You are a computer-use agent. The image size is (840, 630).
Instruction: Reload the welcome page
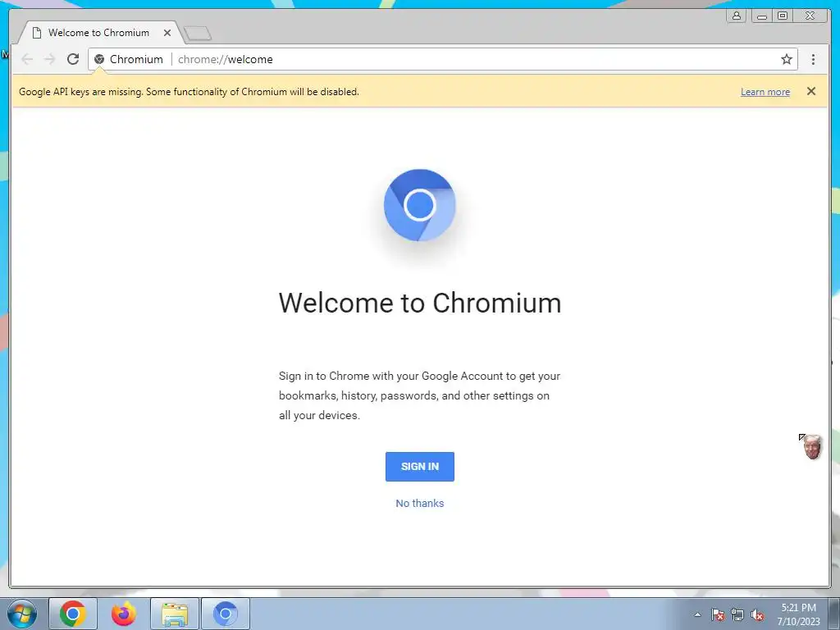(73, 59)
